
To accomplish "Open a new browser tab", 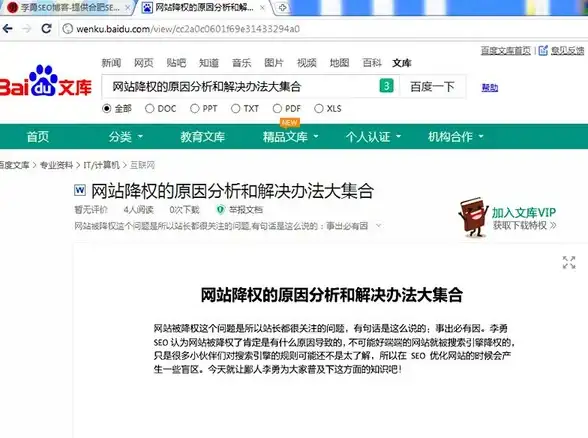I will (x=282, y=8).
